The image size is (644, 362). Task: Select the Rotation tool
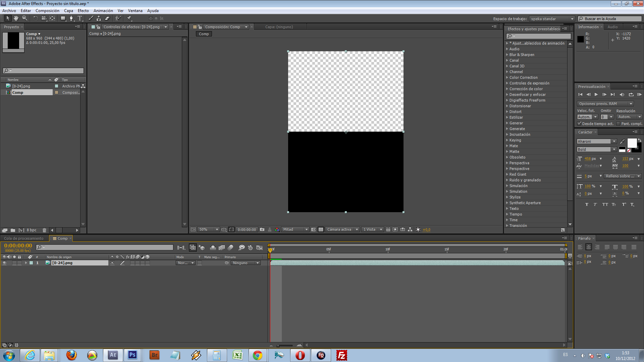coord(36,18)
